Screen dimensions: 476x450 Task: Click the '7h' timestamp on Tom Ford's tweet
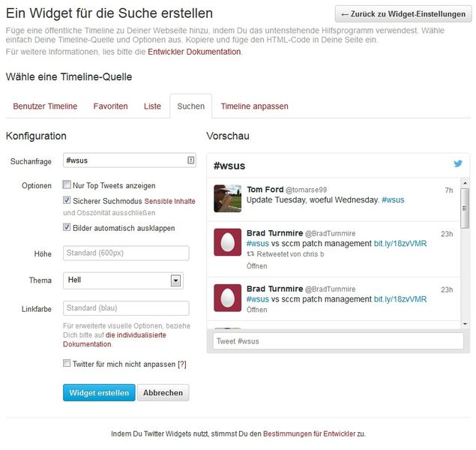coord(449,190)
